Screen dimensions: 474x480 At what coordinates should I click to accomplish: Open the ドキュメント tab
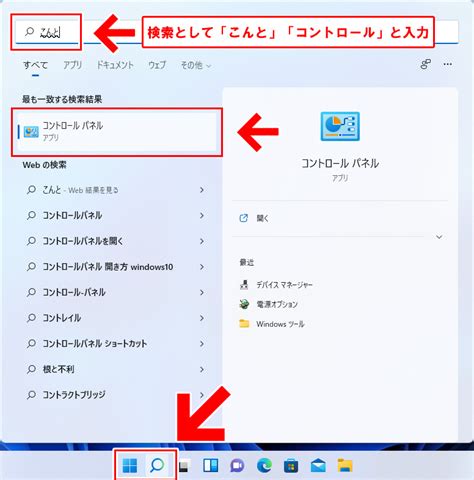click(115, 65)
